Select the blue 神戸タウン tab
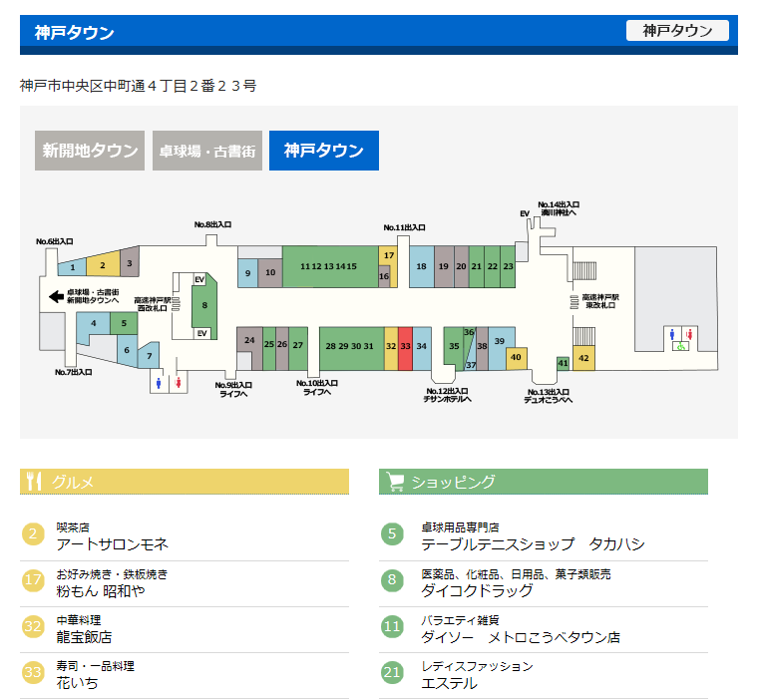 pyautogui.click(x=324, y=151)
